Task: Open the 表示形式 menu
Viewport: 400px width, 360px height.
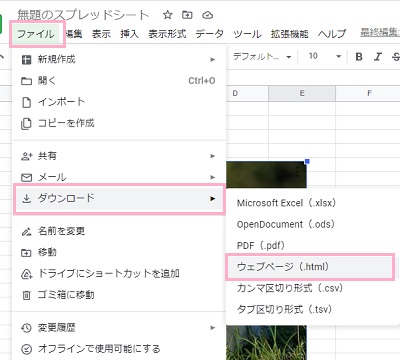Action: coord(167,34)
